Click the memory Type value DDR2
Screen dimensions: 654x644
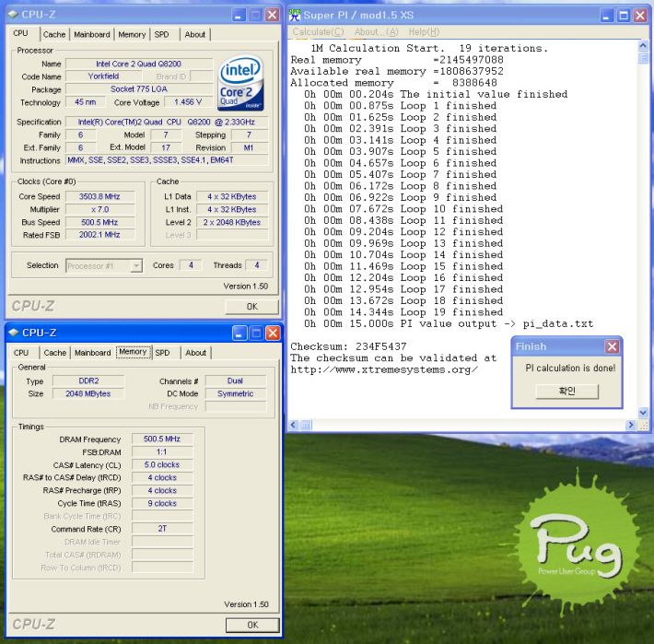click(88, 381)
